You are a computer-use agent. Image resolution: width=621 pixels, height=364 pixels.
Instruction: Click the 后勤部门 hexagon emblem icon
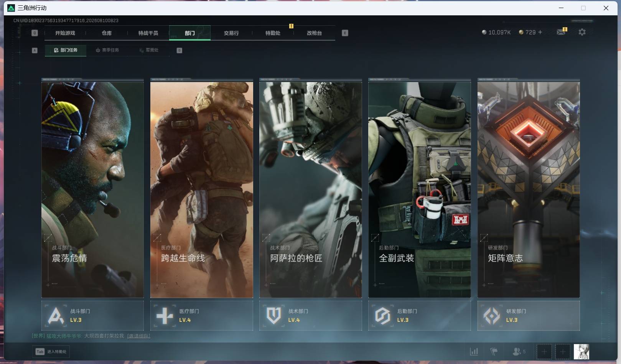pos(383,316)
